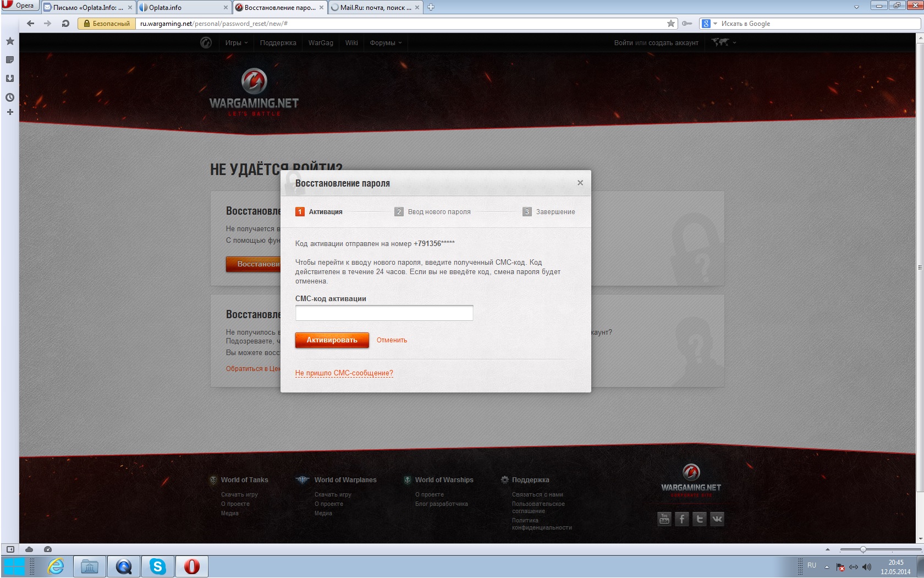Click the Искать в Google search field

pyautogui.click(x=818, y=24)
